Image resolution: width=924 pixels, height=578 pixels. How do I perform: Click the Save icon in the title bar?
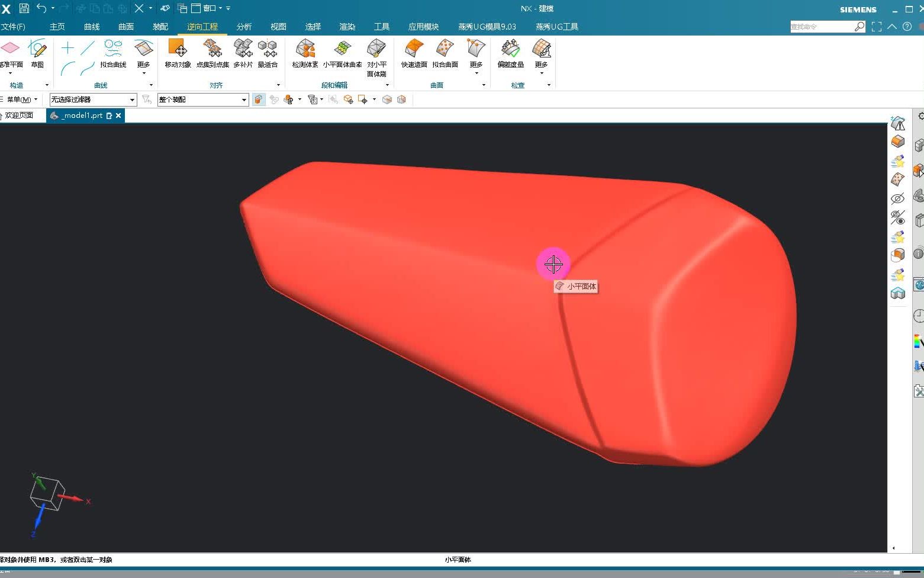[24, 8]
